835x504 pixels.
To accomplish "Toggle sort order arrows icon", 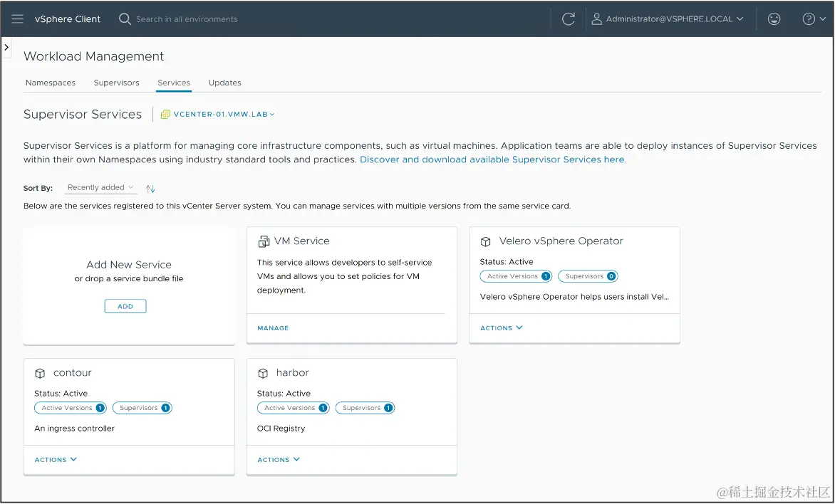I will click(151, 189).
